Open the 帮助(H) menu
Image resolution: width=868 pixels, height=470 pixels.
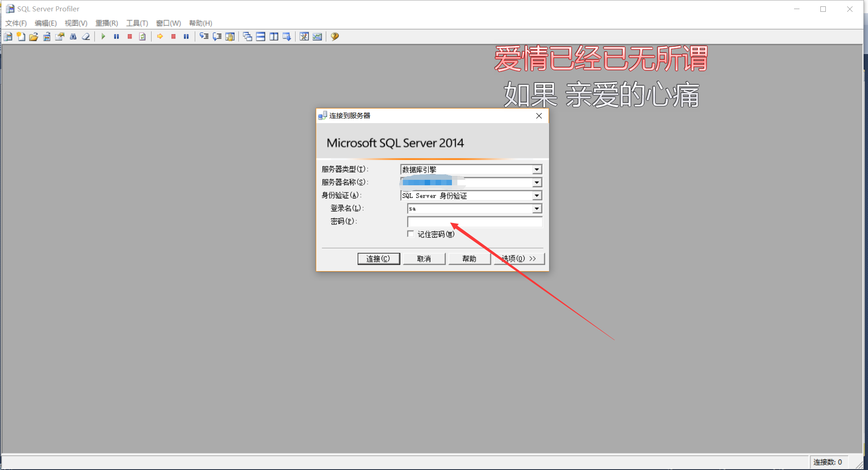tap(201, 23)
